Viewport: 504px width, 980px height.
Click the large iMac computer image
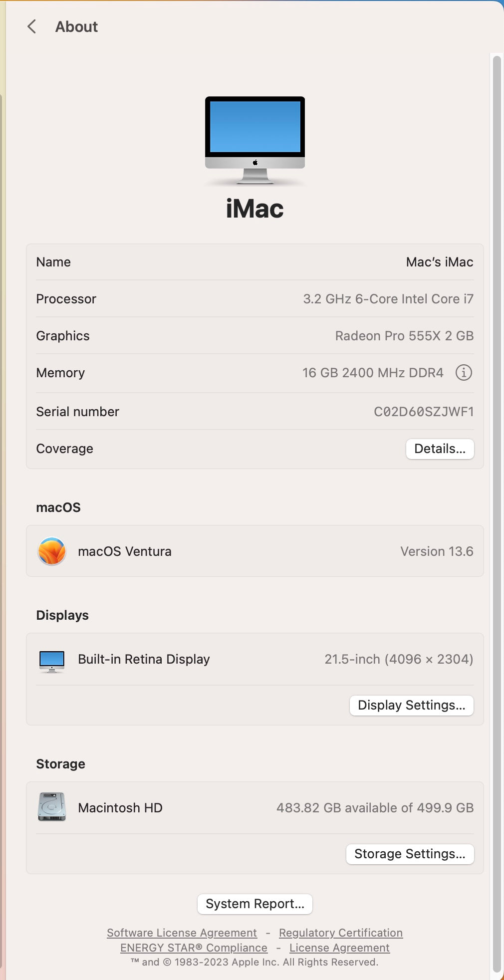click(x=255, y=140)
